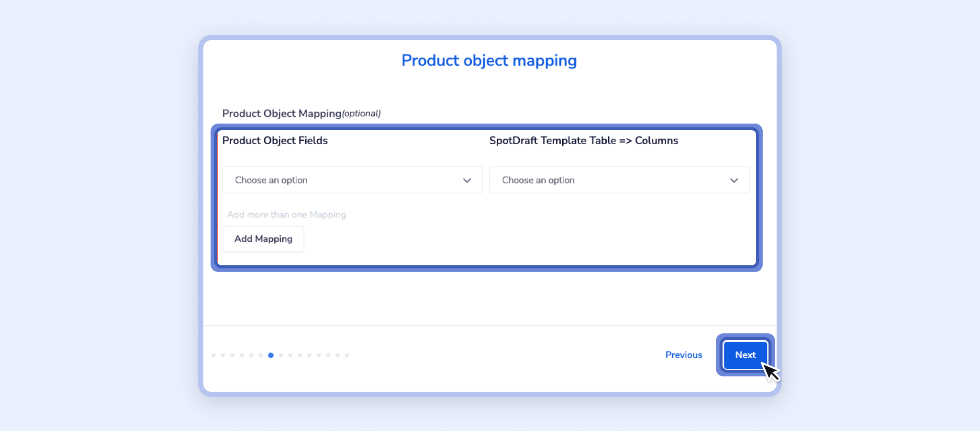Viewport: 980px width, 431px height.
Task: Click the 'Product Object Mapping (optional)' label
Action: coord(301,113)
